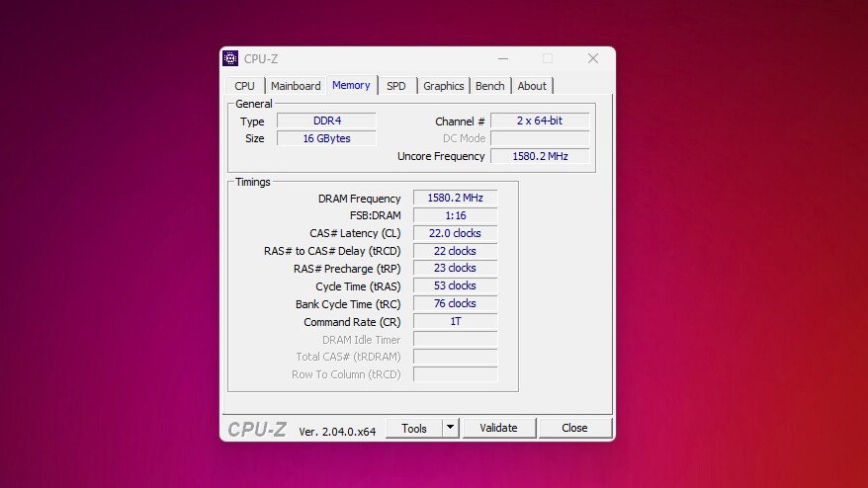868x488 pixels.
Task: Select the Size 16 GBytes field
Action: click(326, 138)
